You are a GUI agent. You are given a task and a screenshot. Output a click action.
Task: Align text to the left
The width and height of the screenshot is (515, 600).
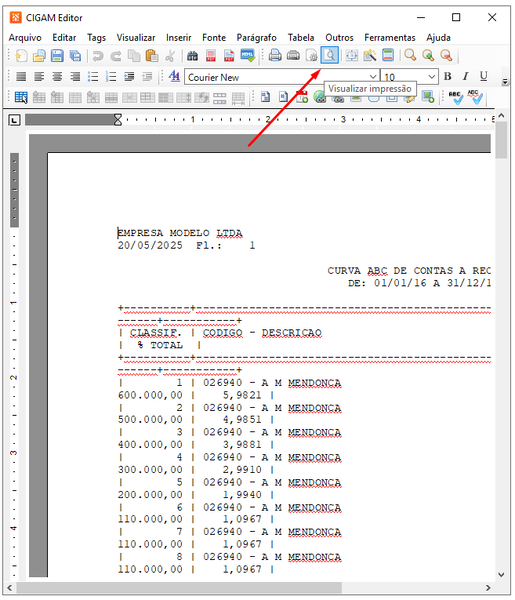tap(39, 77)
